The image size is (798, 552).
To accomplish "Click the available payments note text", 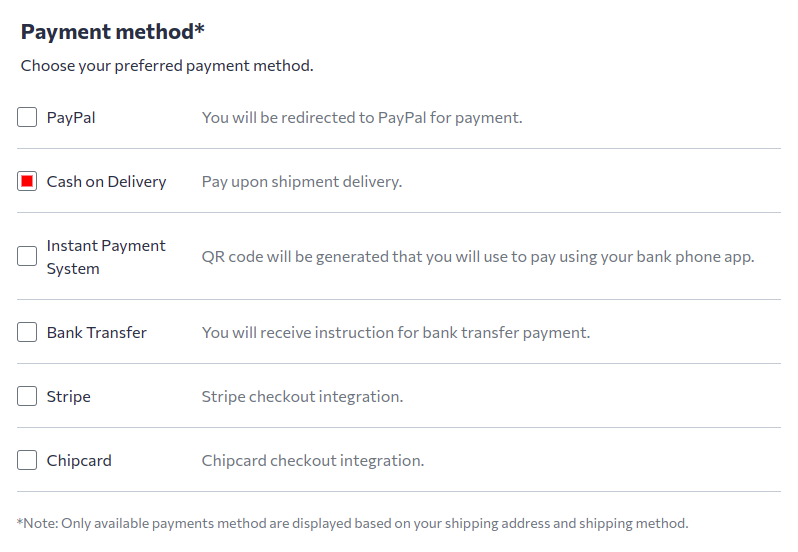I will coord(352,523).
